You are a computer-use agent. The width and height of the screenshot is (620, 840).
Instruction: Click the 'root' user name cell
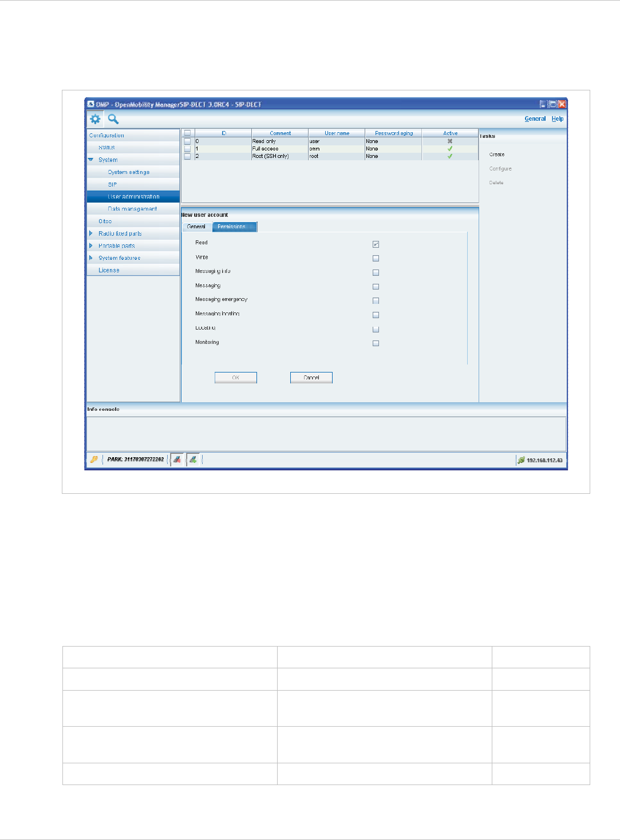point(337,156)
